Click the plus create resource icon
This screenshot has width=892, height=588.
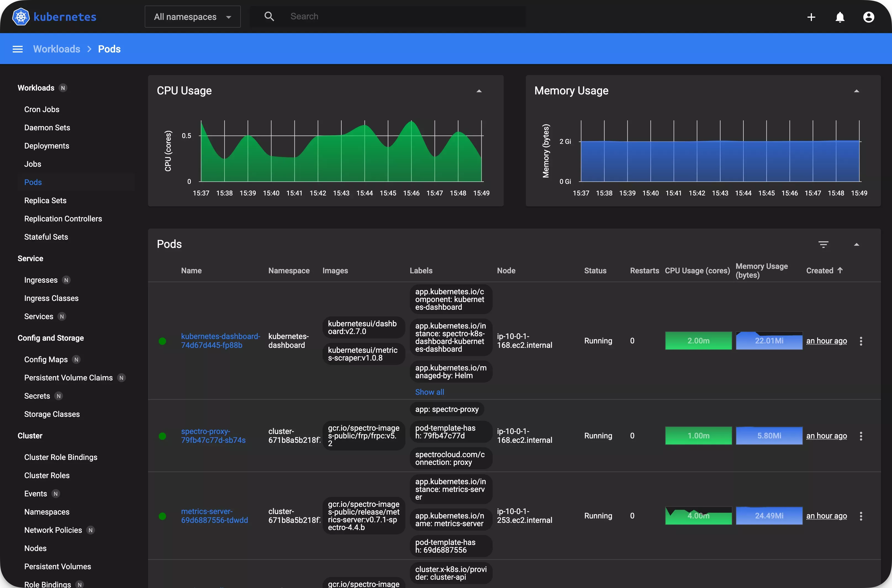811,17
